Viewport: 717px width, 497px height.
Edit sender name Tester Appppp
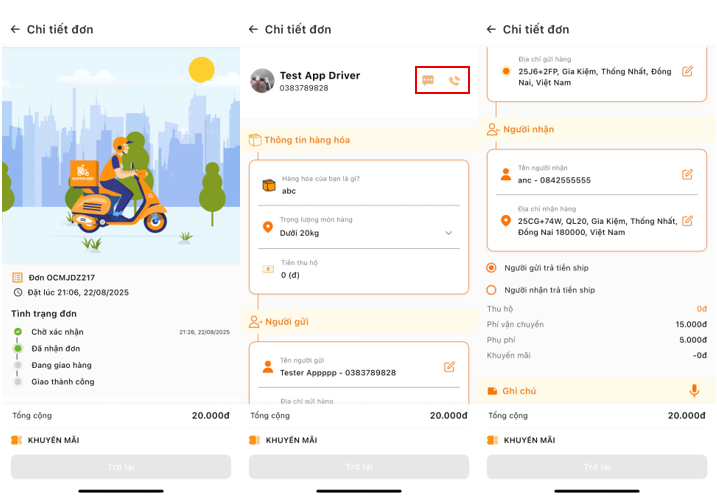coord(449,367)
